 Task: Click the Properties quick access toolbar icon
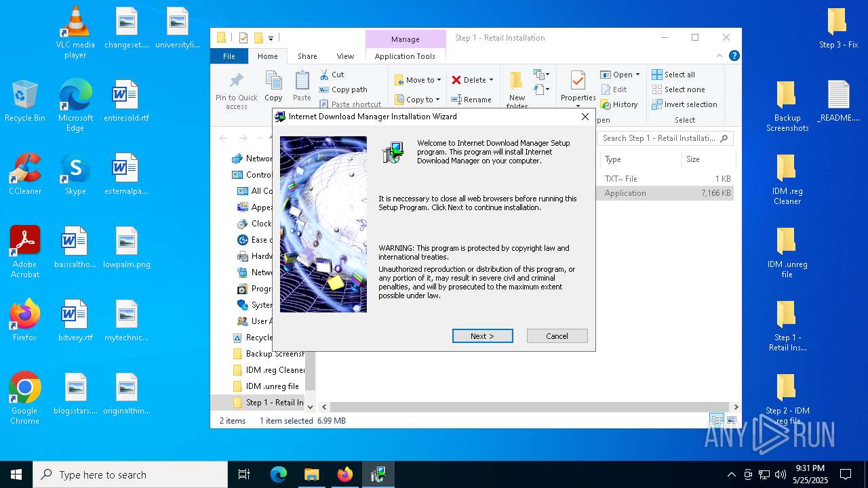(x=243, y=38)
